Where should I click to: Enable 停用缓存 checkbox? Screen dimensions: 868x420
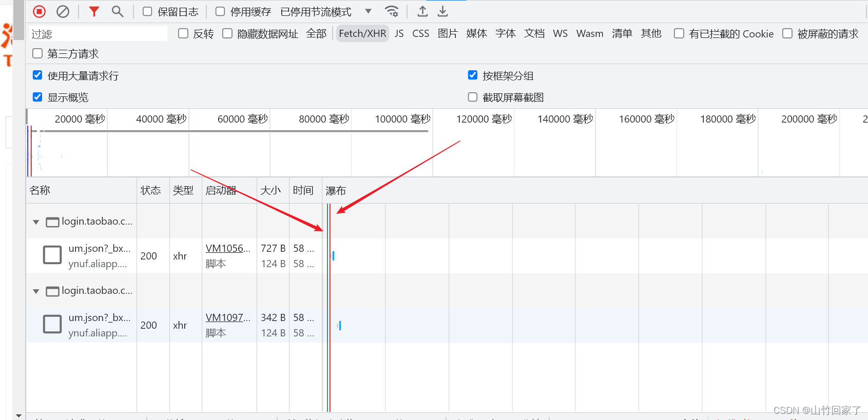click(220, 11)
